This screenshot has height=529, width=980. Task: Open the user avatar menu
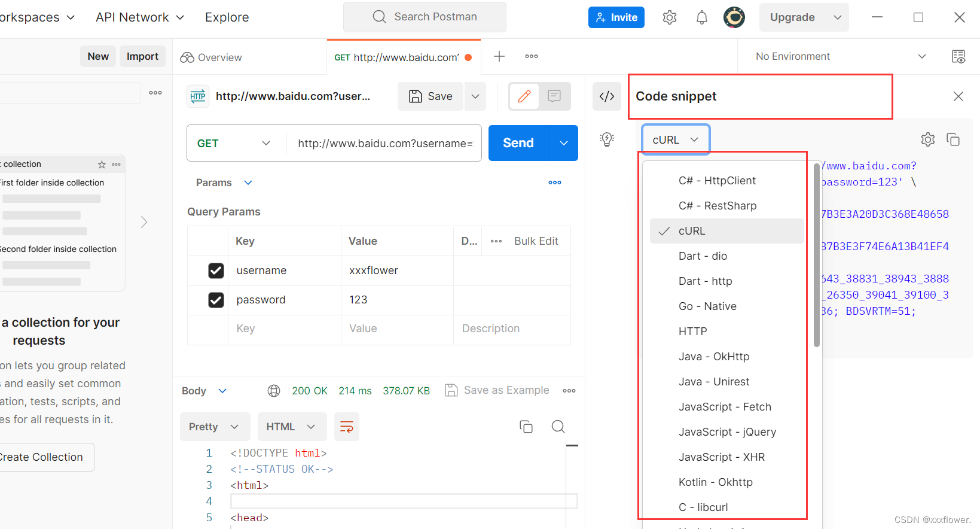734,17
